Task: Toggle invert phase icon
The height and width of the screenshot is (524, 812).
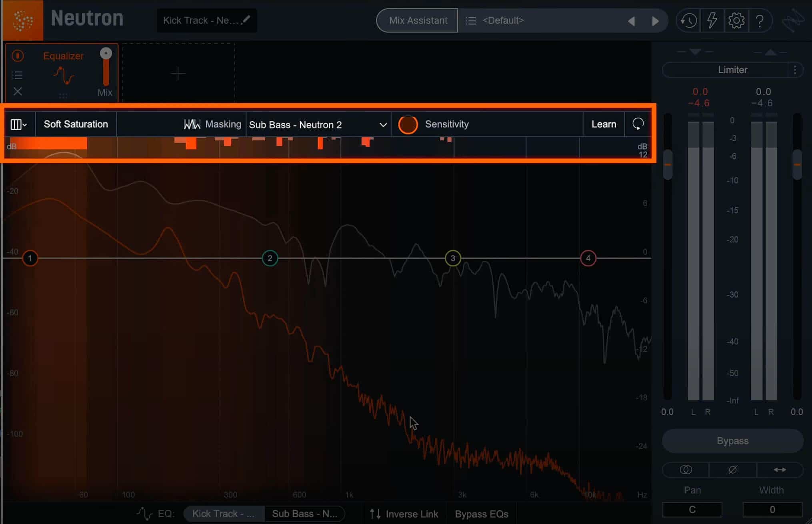Action: pyautogui.click(x=733, y=470)
